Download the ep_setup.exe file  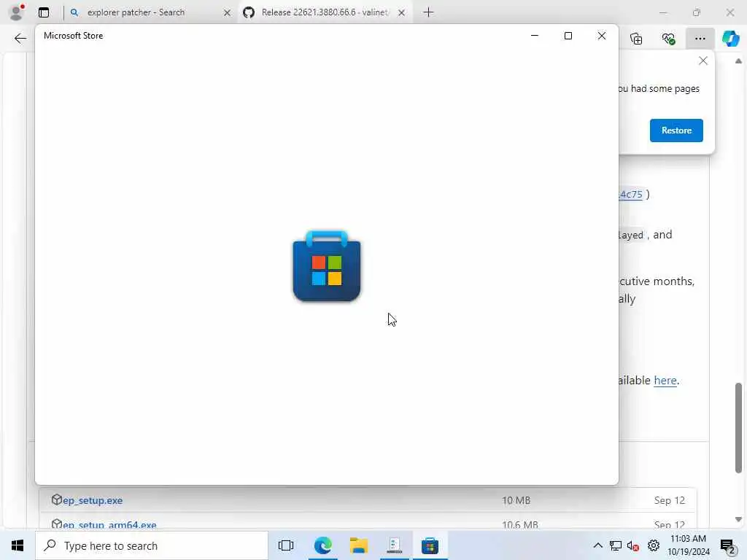coord(93,500)
